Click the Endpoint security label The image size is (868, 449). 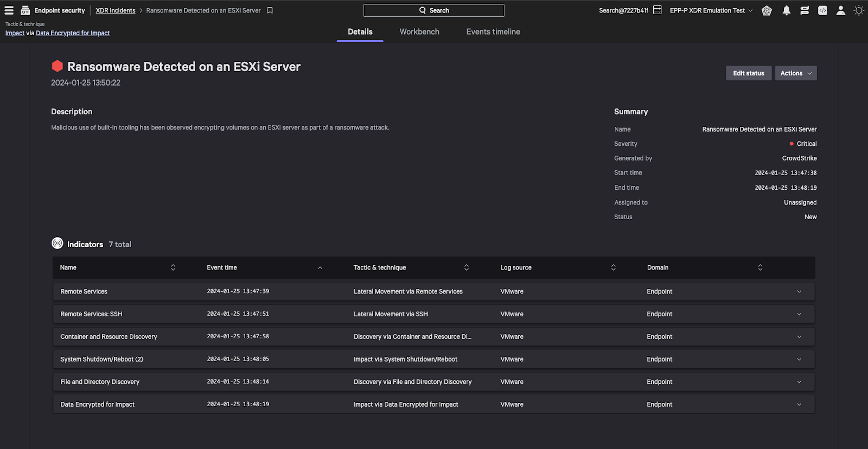(60, 10)
